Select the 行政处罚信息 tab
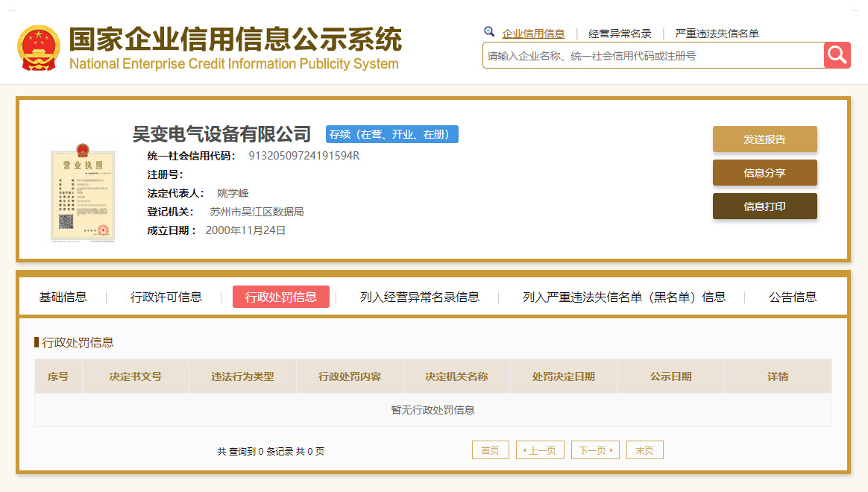The width and height of the screenshot is (868, 492). [x=280, y=297]
